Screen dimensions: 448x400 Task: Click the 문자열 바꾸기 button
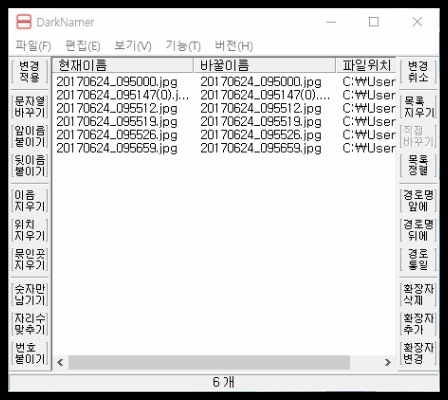coord(29,107)
